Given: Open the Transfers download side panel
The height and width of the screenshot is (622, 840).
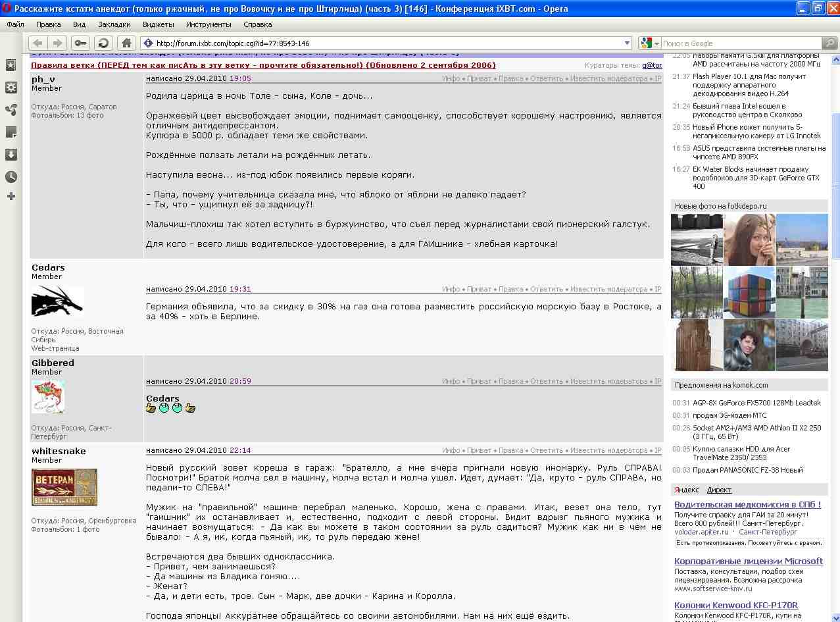Looking at the screenshot, I should point(11,155).
